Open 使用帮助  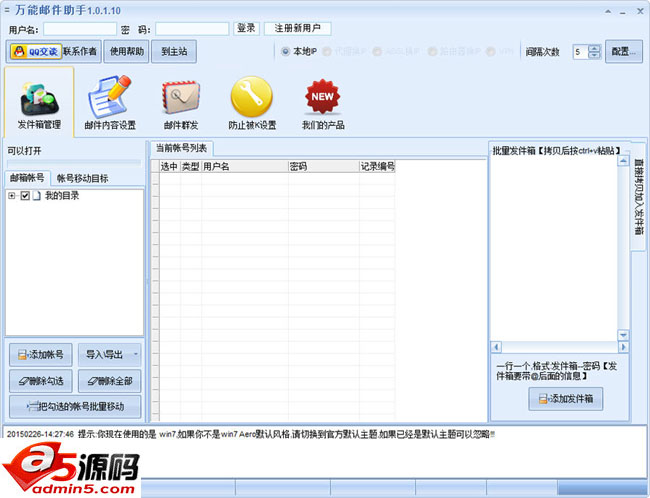tap(126, 51)
